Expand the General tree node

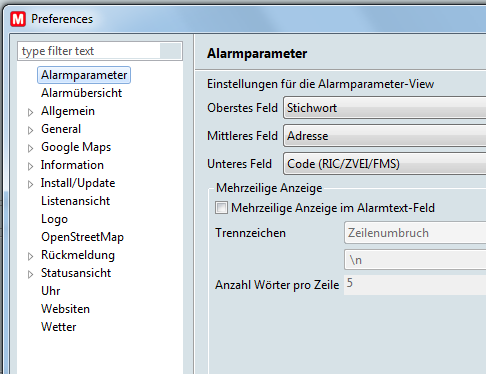[30, 130]
